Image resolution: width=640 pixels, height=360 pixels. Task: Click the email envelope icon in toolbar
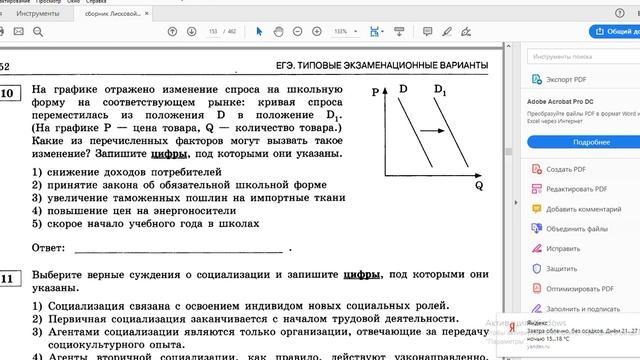point(19,31)
